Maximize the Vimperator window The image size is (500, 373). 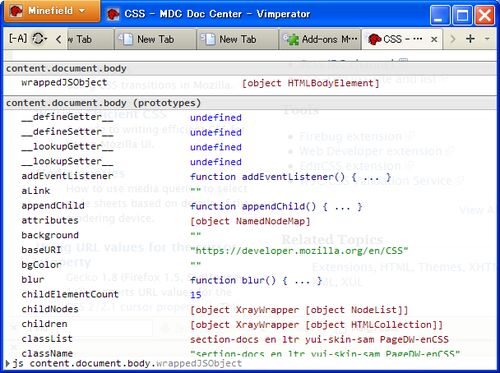coord(462,15)
